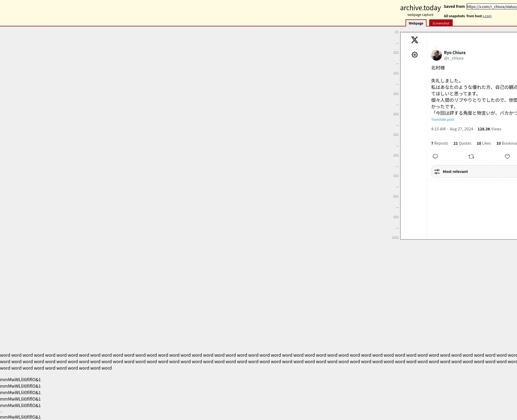Open the 7 Reposts list

tap(439, 143)
